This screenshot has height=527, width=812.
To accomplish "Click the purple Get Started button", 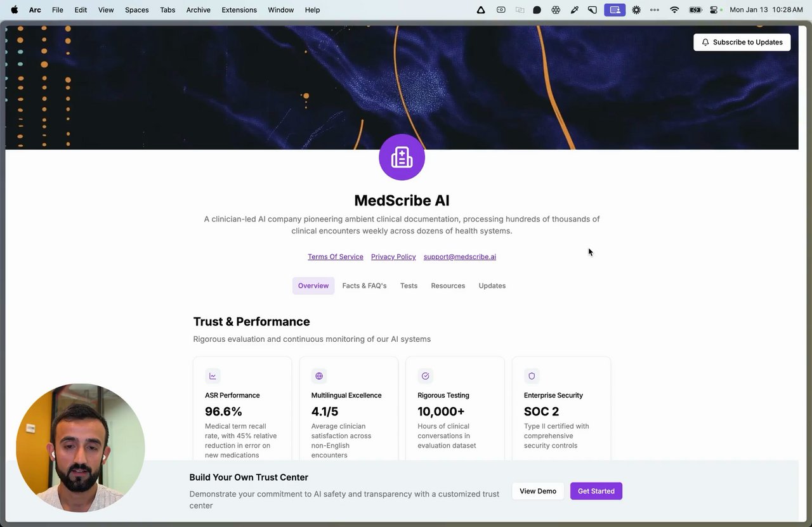I will pyautogui.click(x=596, y=491).
